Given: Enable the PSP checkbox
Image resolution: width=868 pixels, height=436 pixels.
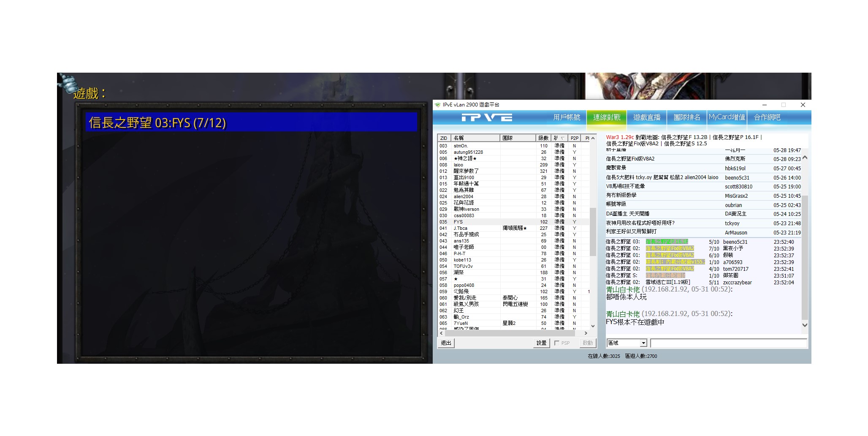Looking at the screenshot, I should pyautogui.click(x=557, y=343).
